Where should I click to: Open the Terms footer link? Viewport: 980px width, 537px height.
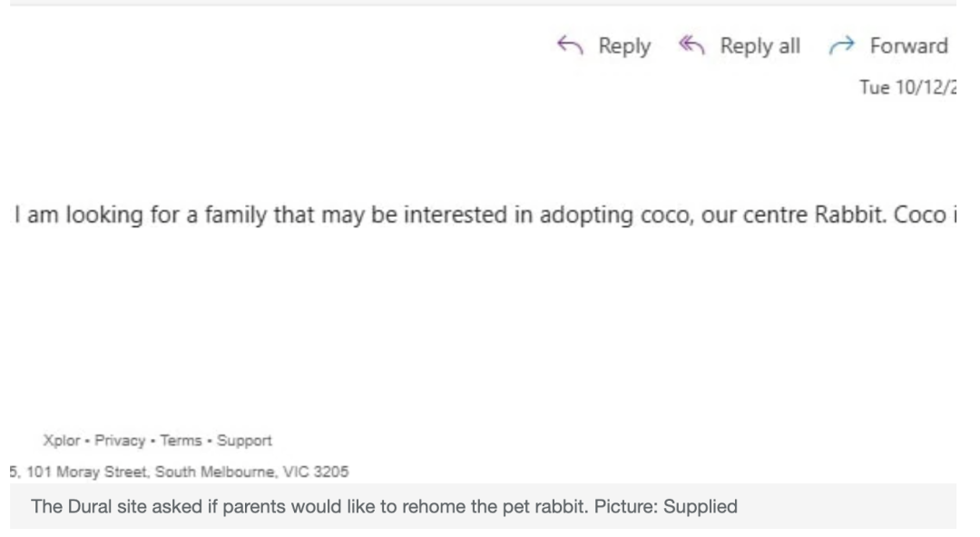[x=182, y=441]
